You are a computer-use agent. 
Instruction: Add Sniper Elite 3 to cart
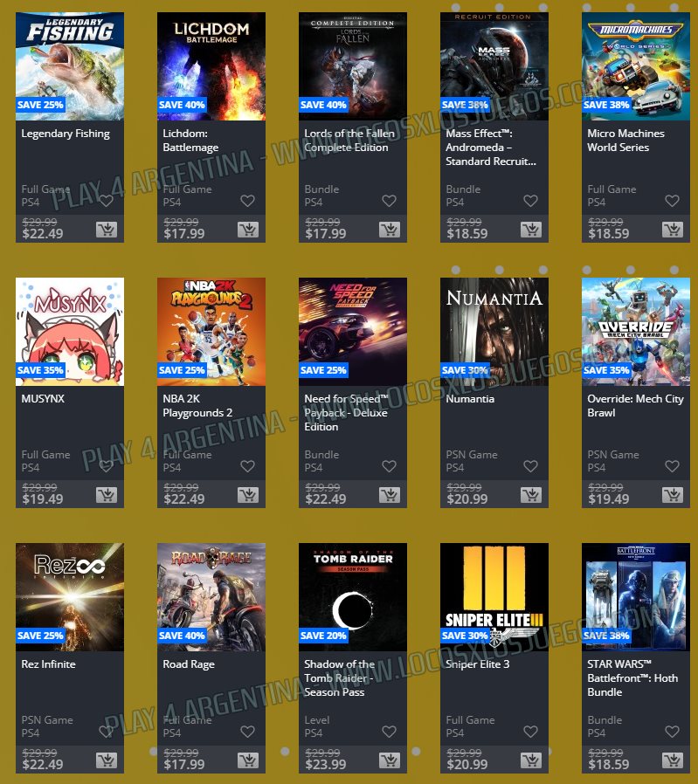coord(531,760)
